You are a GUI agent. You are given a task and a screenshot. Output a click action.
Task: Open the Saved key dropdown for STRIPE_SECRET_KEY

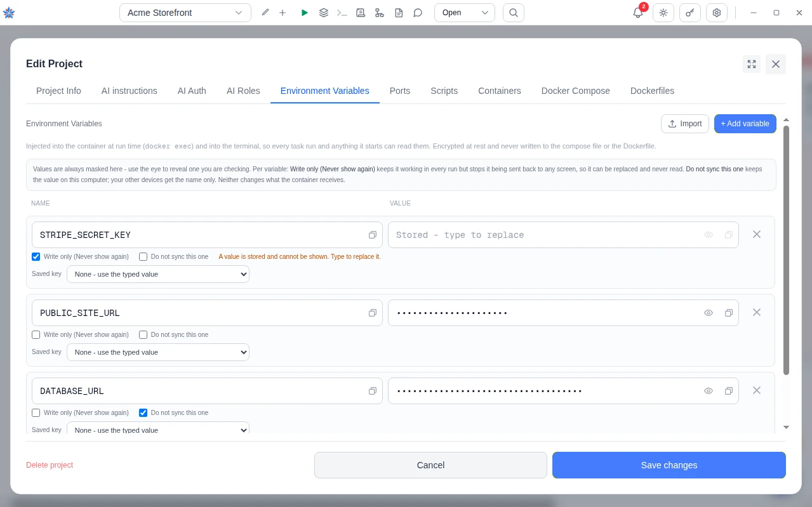(x=158, y=274)
